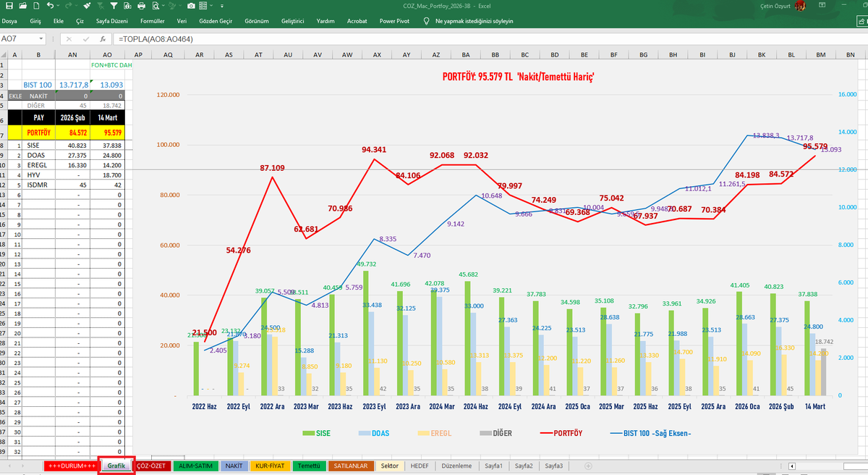Viewport: 868px width, 475px height.
Task: Click the EKLE cell in row 4
Action: 14,95
